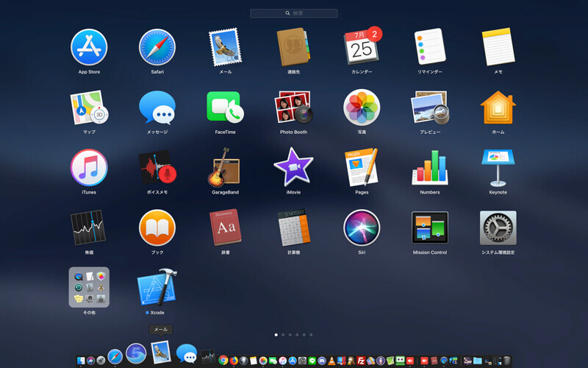Open システム環境設定 system preferences
The image size is (588, 368).
tap(498, 227)
